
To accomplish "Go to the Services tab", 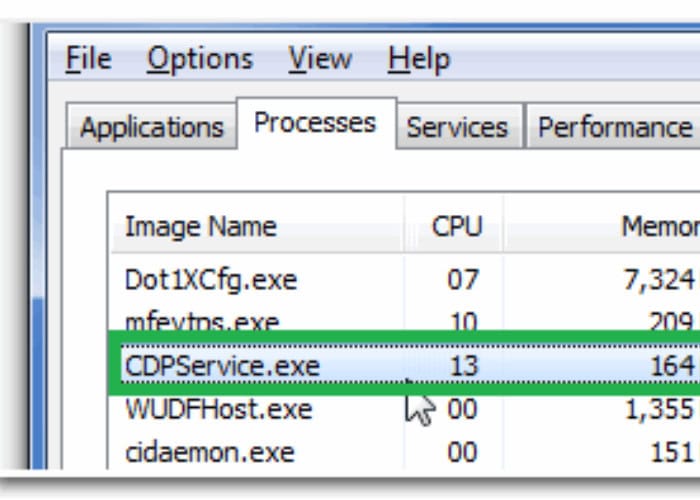I will pos(457,128).
